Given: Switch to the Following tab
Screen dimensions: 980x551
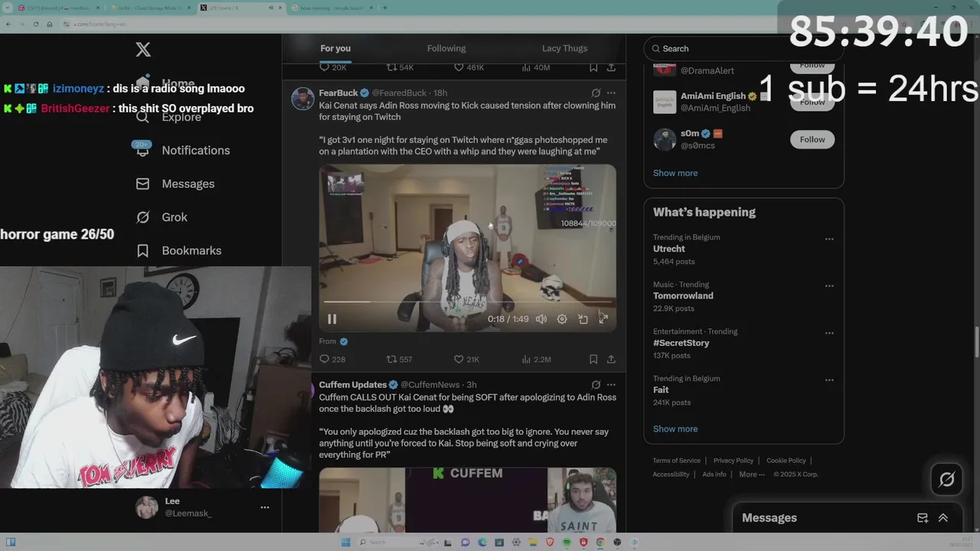Looking at the screenshot, I should [x=446, y=48].
